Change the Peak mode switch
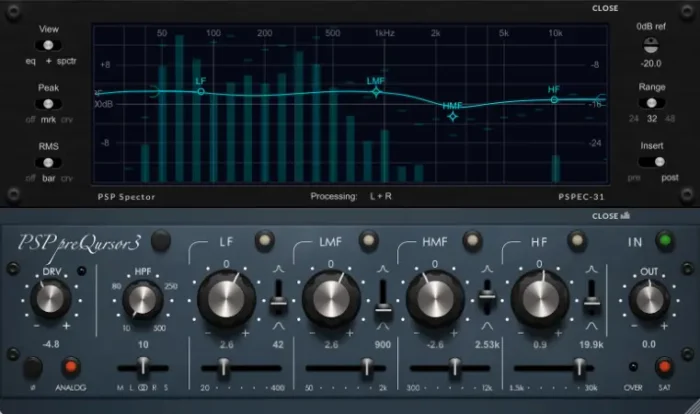Screen dimensions: 700x414 [x=50, y=103]
